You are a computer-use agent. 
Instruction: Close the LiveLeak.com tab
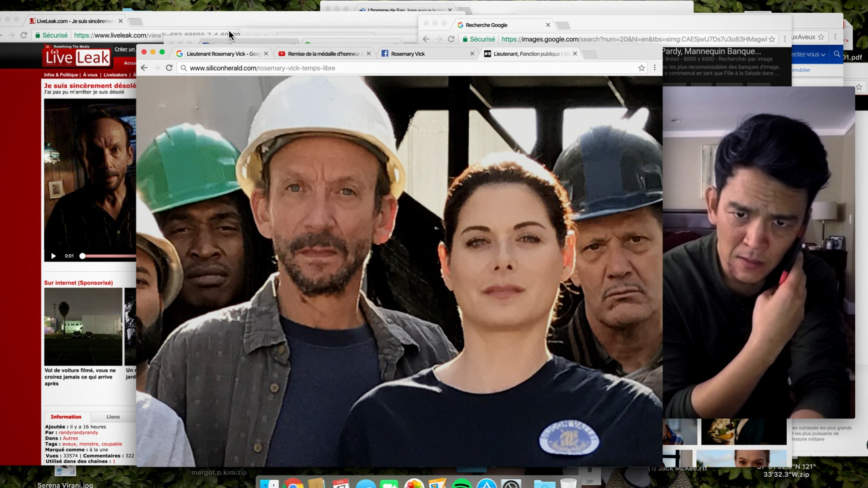coord(121,21)
